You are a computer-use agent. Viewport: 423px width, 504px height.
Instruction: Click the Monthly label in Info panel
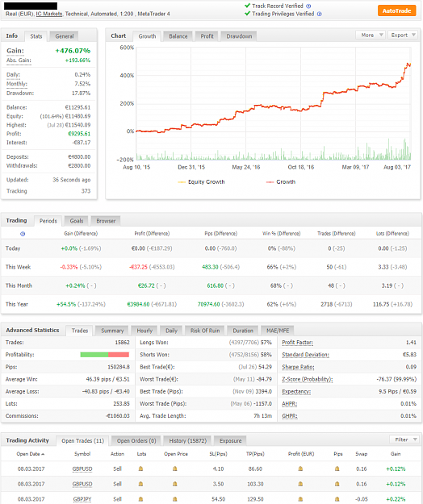tap(17, 84)
